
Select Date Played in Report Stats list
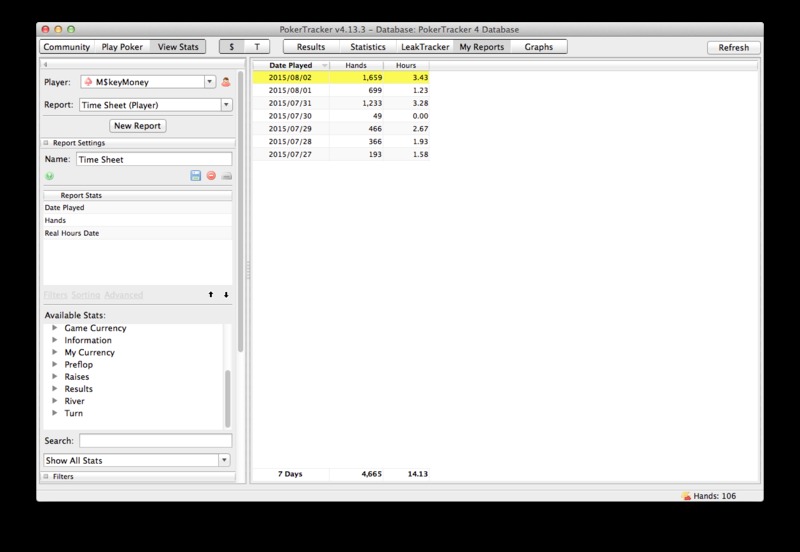pyautogui.click(x=138, y=208)
